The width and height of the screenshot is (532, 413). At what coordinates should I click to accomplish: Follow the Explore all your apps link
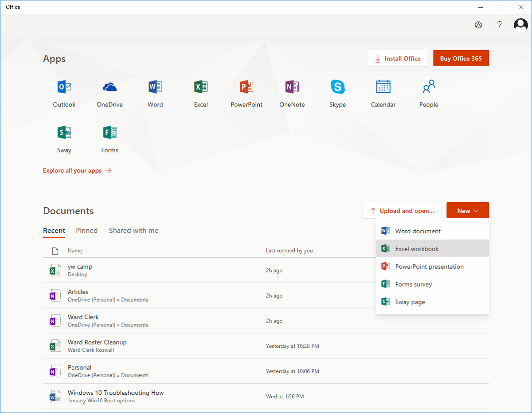tap(72, 170)
